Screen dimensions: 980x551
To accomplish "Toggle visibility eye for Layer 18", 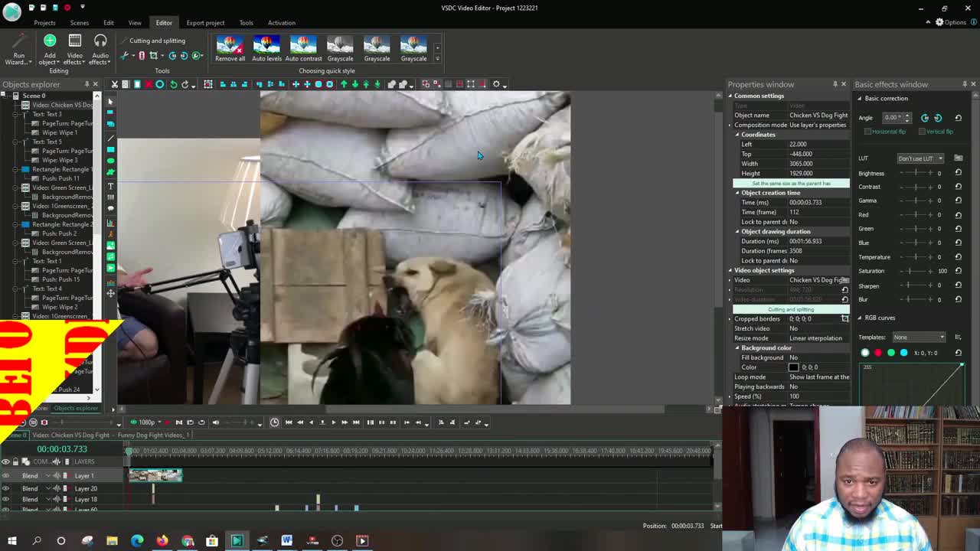I will click(x=5, y=499).
